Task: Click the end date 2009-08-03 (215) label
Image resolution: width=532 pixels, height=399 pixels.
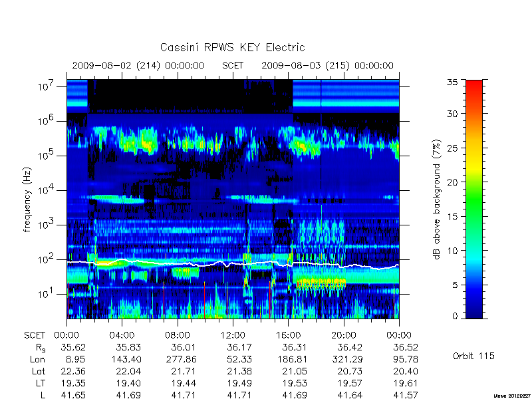Action: [305, 65]
